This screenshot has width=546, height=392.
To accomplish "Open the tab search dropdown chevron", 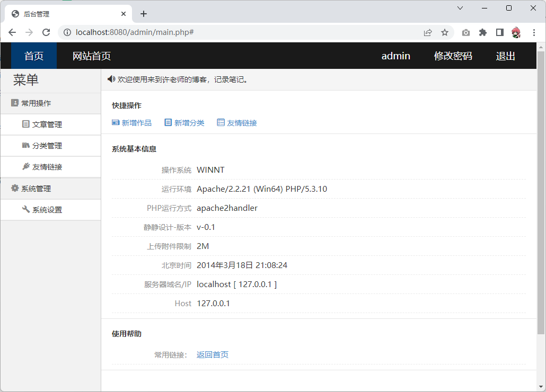I will 460,8.
